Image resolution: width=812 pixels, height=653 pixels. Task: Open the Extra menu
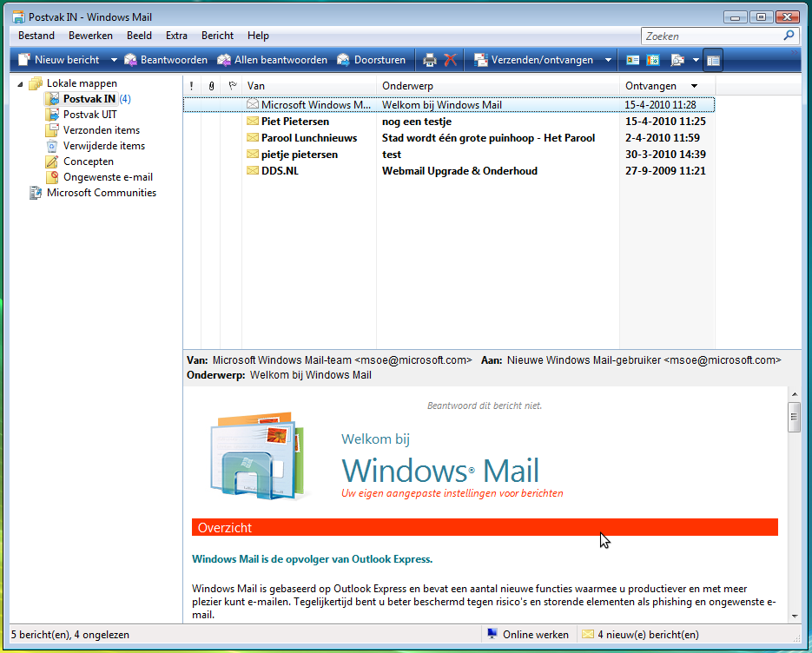[176, 36]
